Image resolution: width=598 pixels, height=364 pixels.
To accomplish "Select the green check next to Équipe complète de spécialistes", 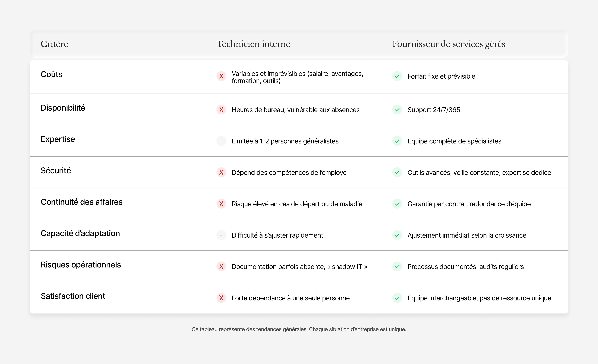I will coord(397,141).
